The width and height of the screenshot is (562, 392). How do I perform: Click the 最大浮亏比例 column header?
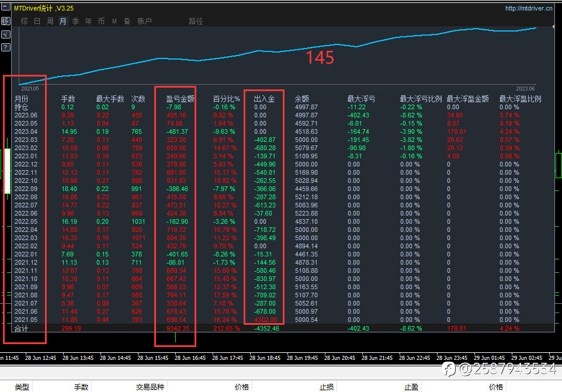(x=421, y=99)
